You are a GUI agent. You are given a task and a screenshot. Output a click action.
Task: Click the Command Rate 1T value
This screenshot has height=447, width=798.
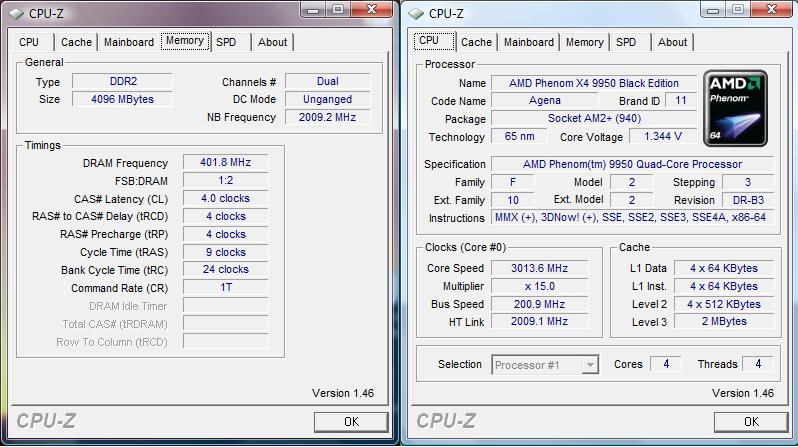coord(225,288)
